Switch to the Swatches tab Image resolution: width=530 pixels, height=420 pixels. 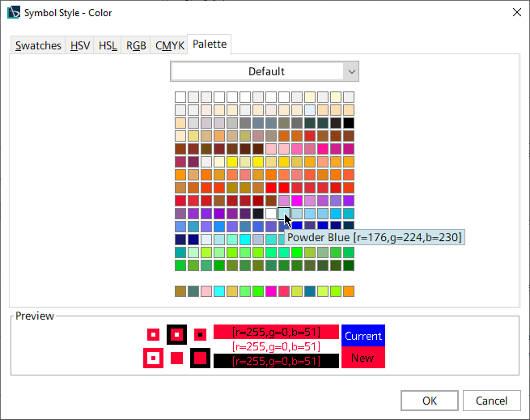click(38, 45)
